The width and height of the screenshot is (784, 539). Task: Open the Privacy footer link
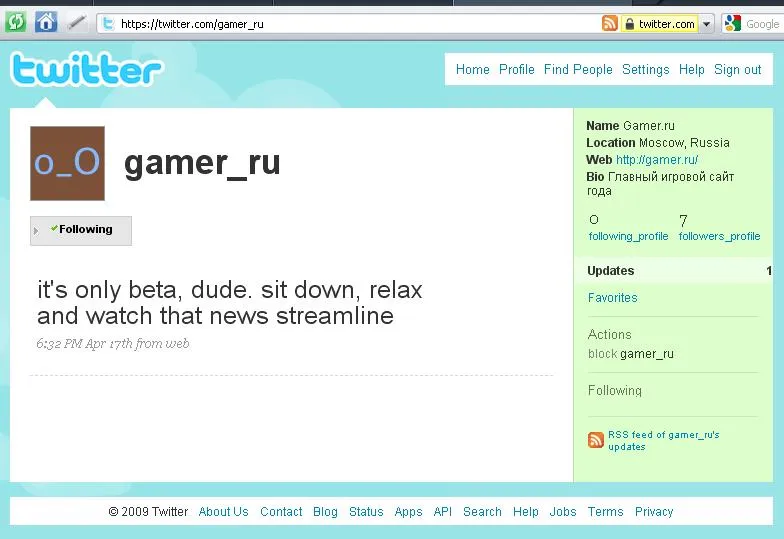tap(654, 512)
